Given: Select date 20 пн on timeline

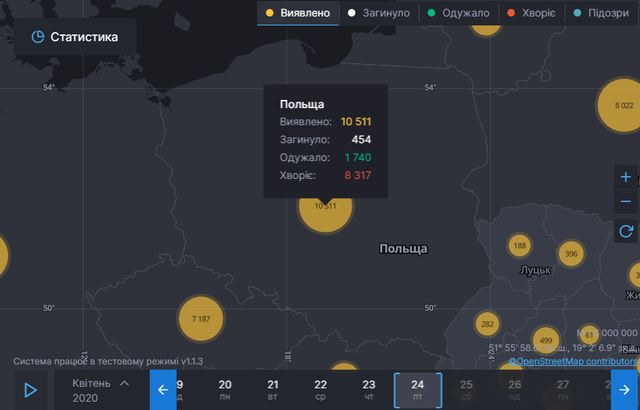Looking at the screenshot, I should tap(225, 390).
